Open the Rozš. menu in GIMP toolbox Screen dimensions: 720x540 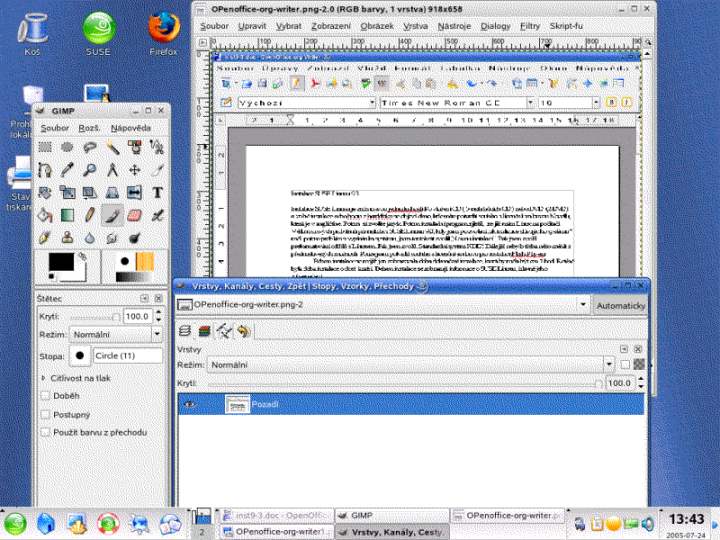[89, 128]
